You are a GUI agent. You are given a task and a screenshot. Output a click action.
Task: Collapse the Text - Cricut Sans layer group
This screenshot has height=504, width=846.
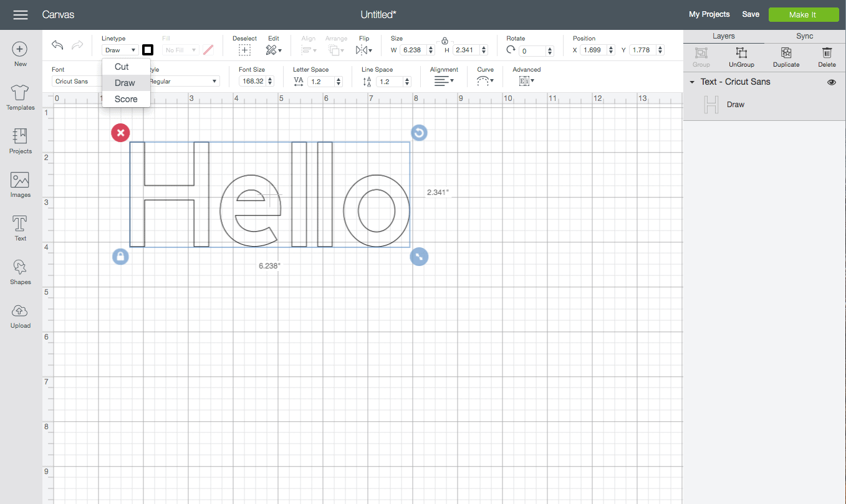coord(692,82)
